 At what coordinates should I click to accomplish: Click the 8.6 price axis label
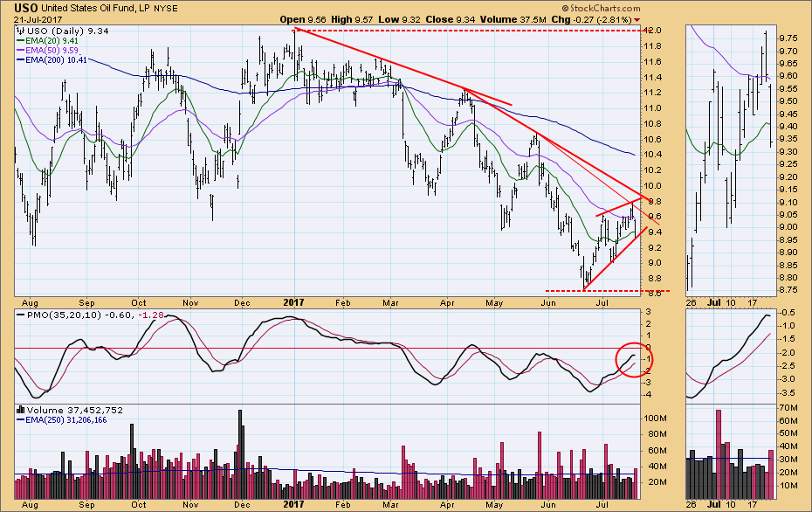click(654, 294)
